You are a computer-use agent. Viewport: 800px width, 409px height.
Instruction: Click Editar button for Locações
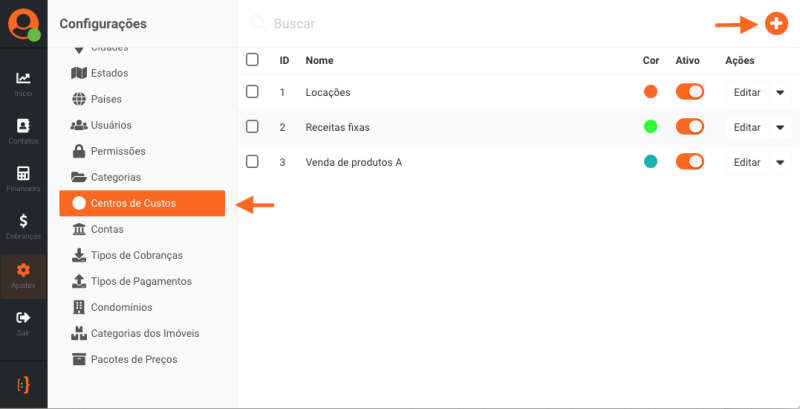[x=747, y=92]
